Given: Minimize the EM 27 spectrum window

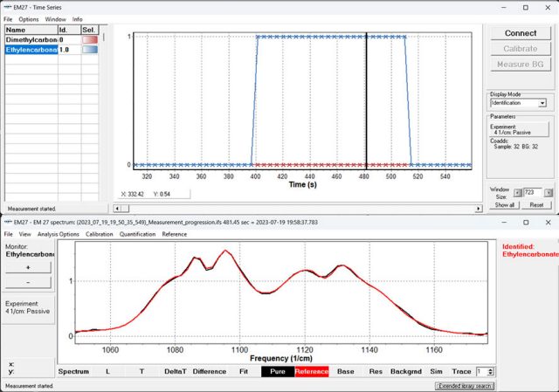Looking at the screenshot, I should [504, 223].
